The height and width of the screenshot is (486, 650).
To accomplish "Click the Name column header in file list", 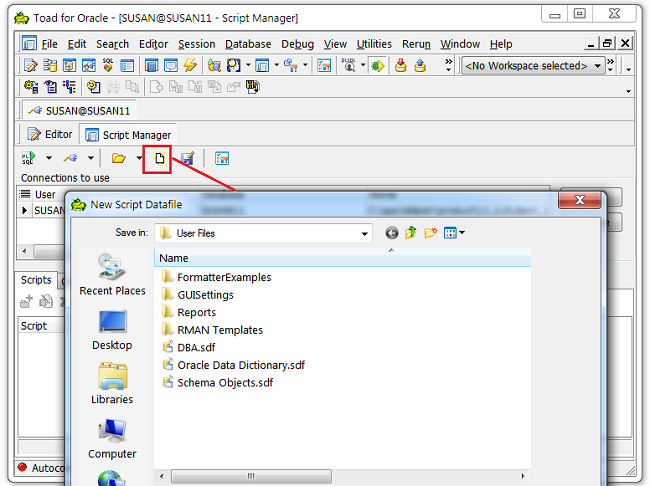I will pyautogui.click(x=342, y=258).
